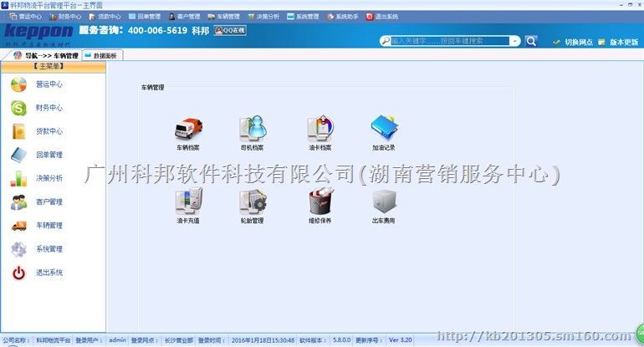Viewport: 644px width, 347px height.
Task: Click the keyword search input field
Action: click(x=447, y=40)
